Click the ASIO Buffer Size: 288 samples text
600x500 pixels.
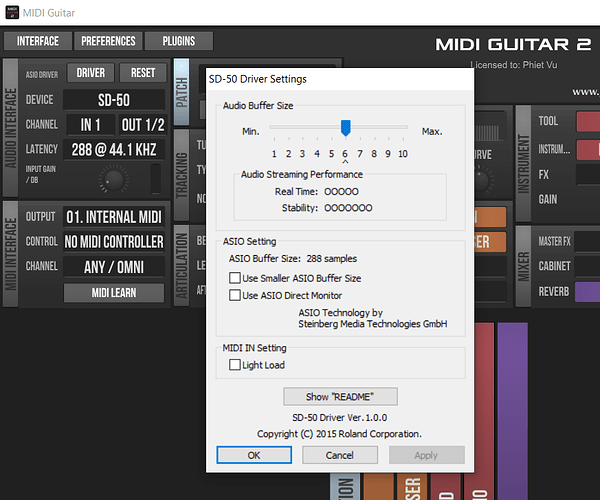(x=293, y=259)
